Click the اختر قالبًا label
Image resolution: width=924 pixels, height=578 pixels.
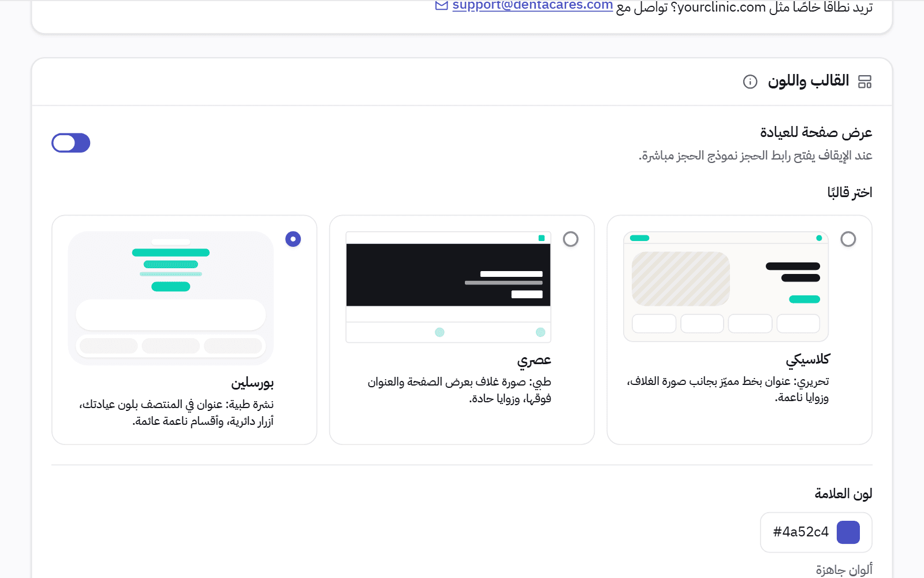[x=850, y=192]
